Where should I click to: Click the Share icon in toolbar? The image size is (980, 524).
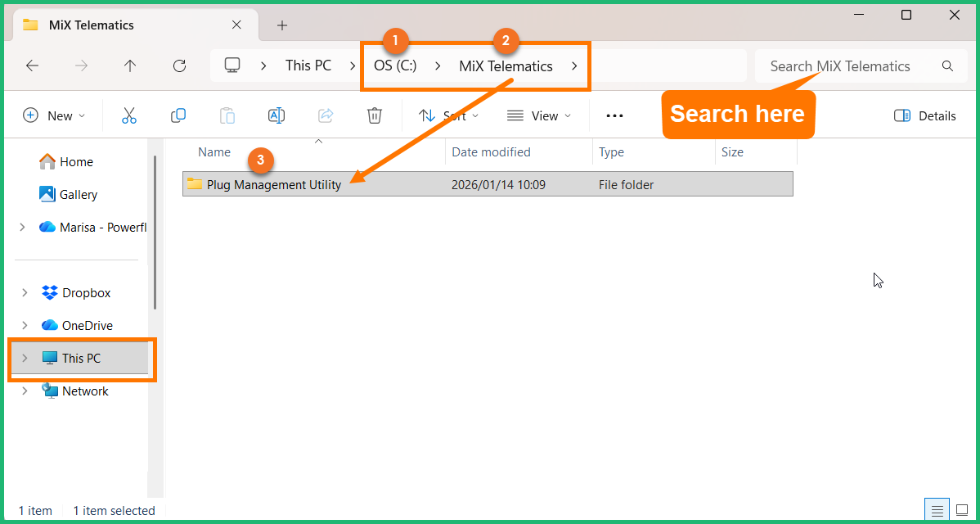click(326, 115)
